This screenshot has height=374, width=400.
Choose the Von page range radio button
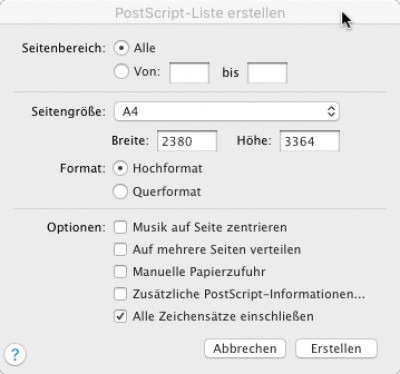click(121, 72)
